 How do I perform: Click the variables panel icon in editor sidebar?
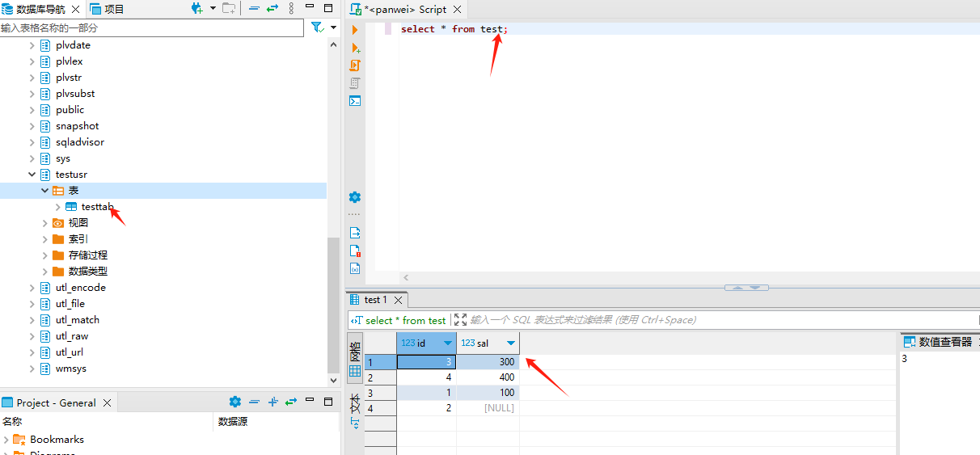coord(355,268)
